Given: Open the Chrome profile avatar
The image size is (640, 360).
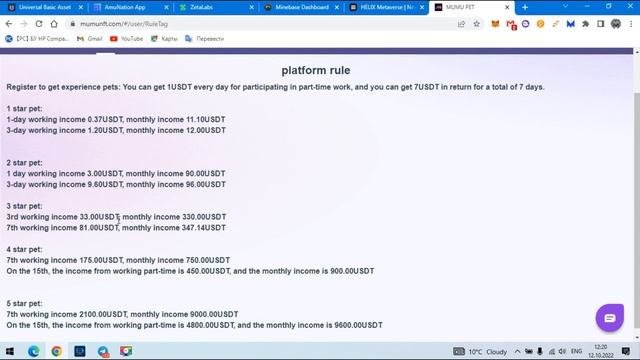Looking at the screenshot, I should 616,24.
